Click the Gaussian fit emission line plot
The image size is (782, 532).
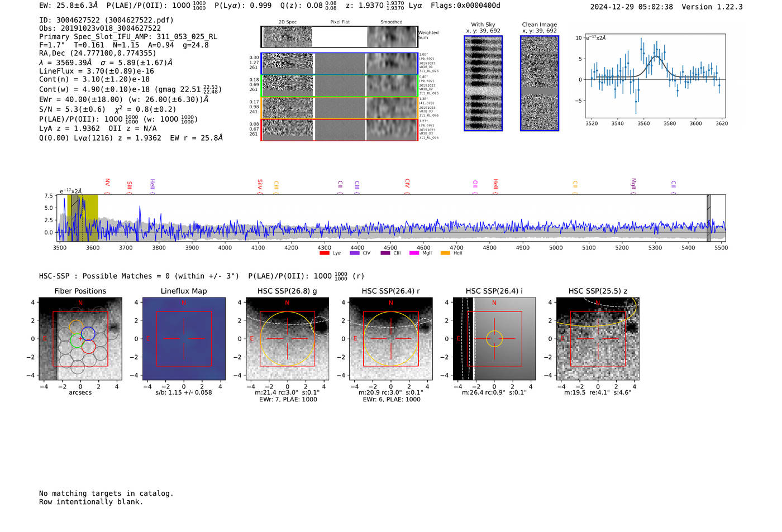pos(655,76)
